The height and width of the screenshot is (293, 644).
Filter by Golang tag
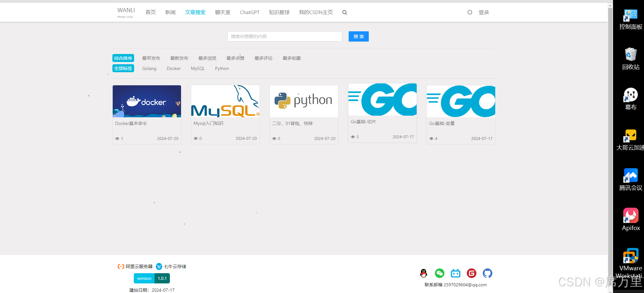(x=149, y=68)
